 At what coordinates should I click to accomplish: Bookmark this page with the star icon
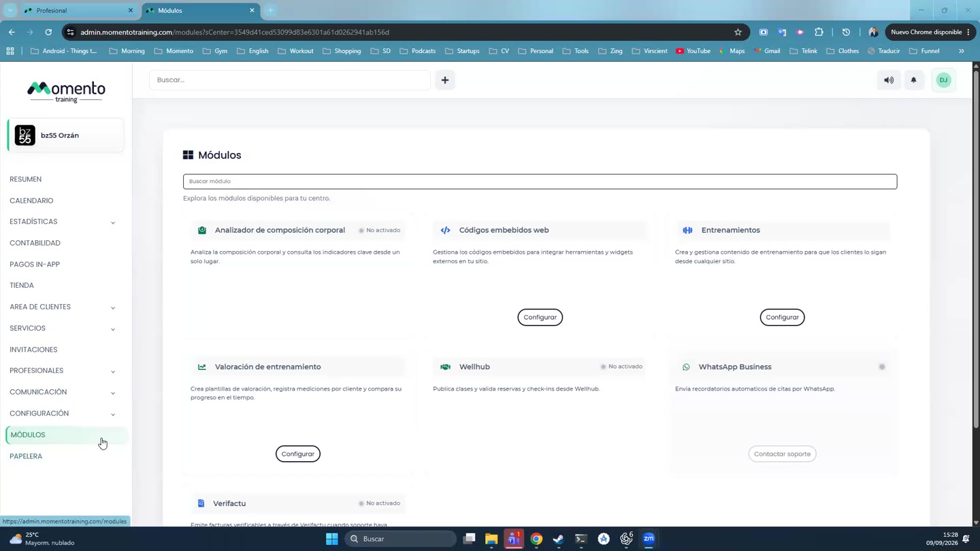click(x=738, y=32)
